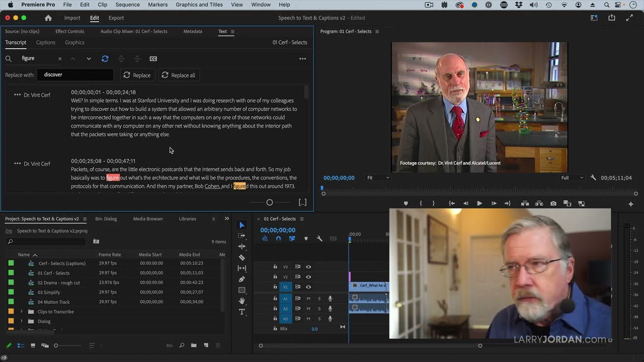Select the Pen tool
Screen dimensions: 644x362
[x=242, y=279]
